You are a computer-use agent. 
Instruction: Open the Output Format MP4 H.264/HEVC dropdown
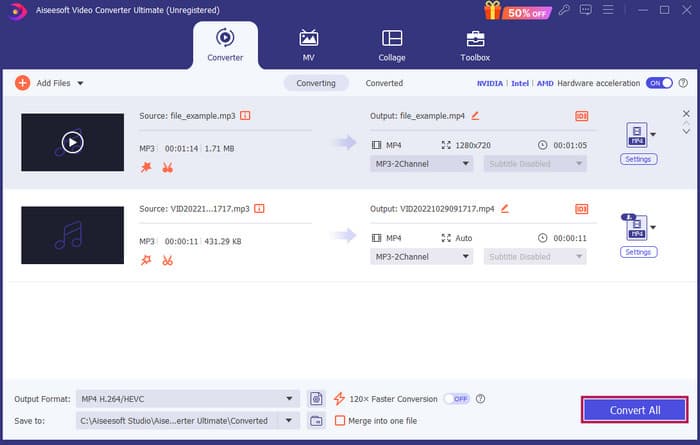point(187,398)
